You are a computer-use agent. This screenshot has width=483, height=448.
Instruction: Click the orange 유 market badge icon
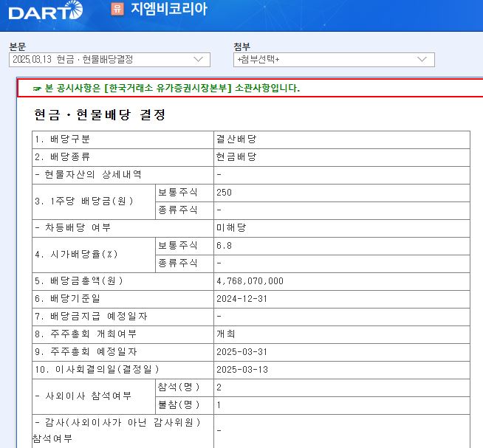[117, 9]
